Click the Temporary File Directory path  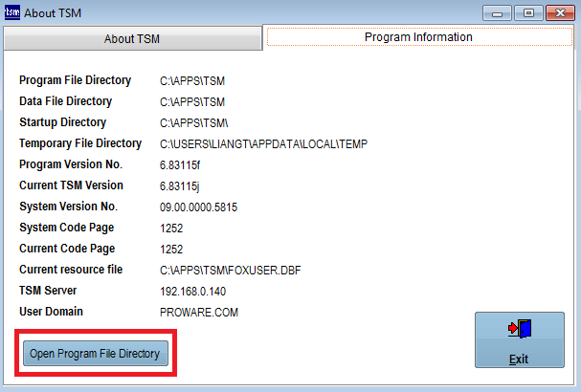(263, 144)
